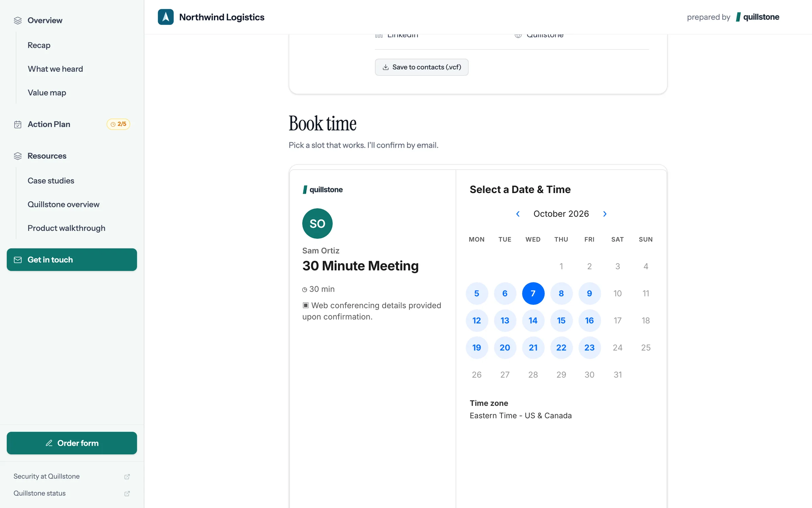
Task: Choose October 16 as meeting date
Action: pyautogui.click(x=589, y=320)
